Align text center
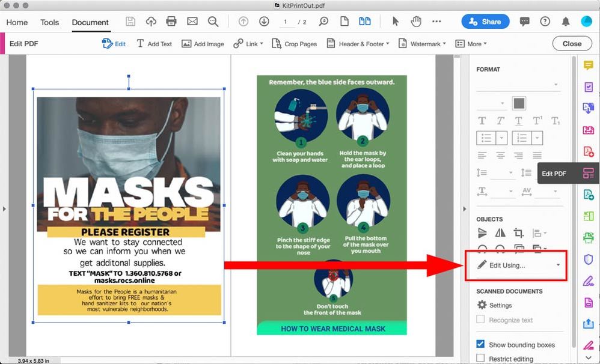 [500, 155]
